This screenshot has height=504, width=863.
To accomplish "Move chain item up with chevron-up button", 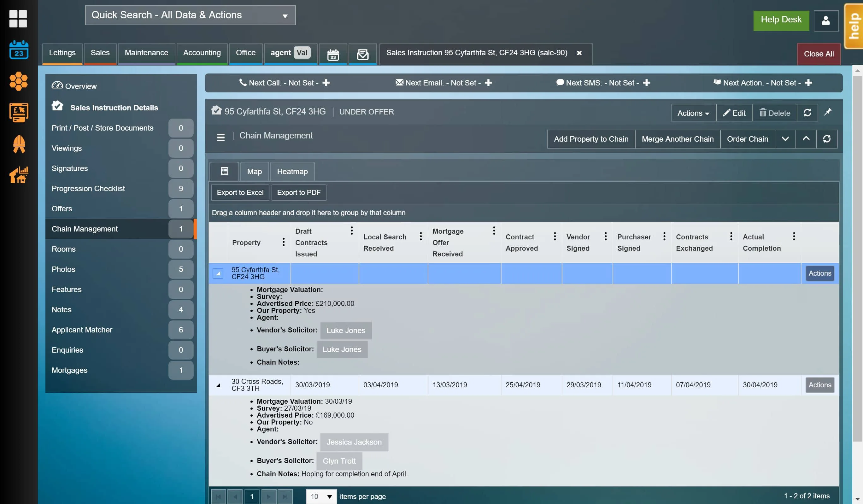I will click(x=806, y=139).
